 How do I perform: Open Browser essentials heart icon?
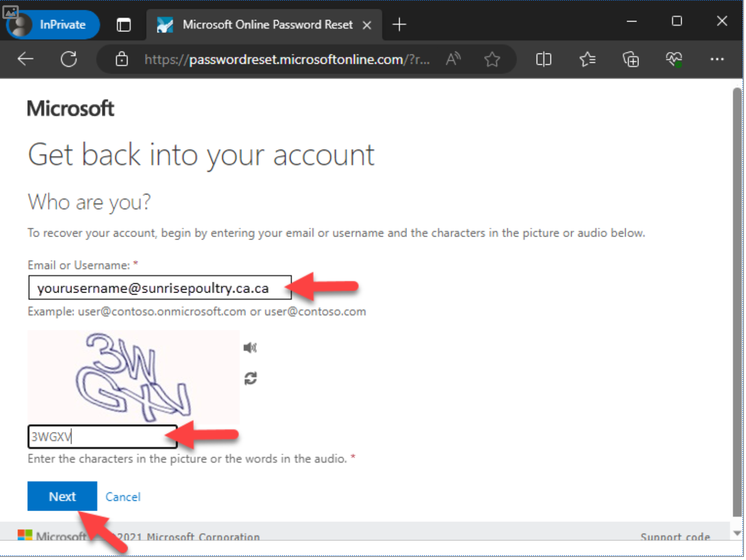674,60
